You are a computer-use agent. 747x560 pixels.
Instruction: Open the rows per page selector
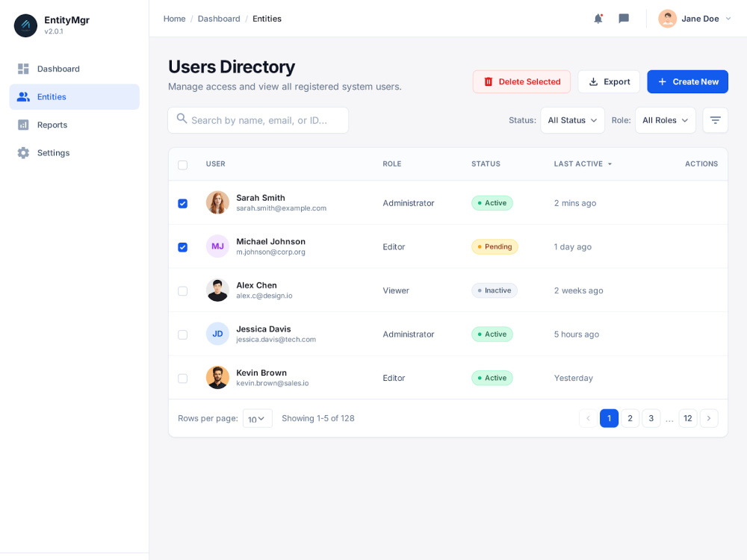tap(257, 418)
